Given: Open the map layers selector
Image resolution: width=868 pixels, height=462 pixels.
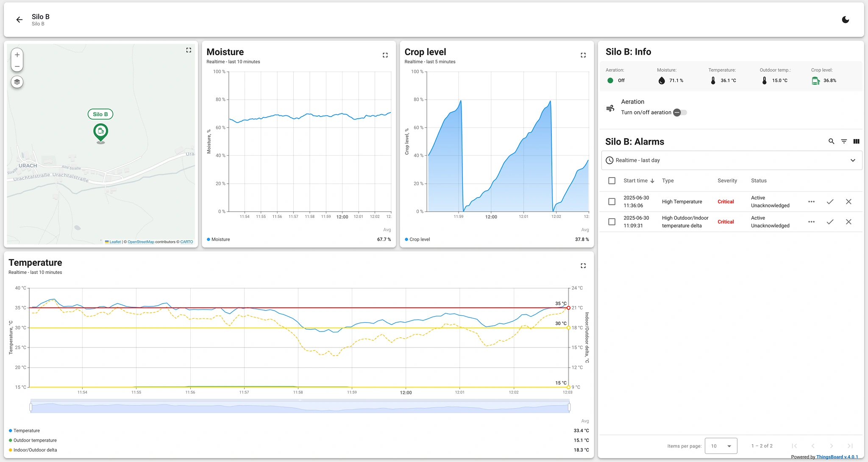Looking at the screenshot, I should 17,82.
